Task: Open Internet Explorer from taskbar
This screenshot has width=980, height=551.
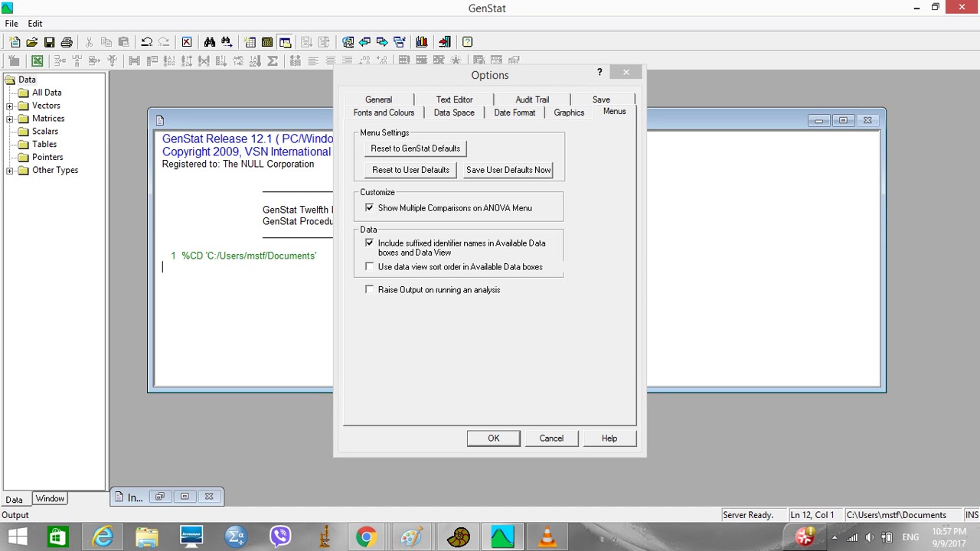Action: 102,536
